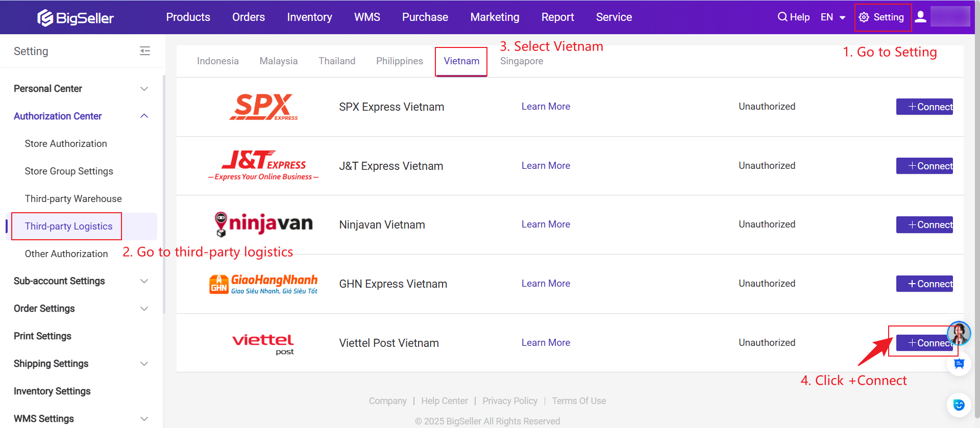The image size is (980, 428).
Task: Open the Company footer link
Action: [388, 401]
